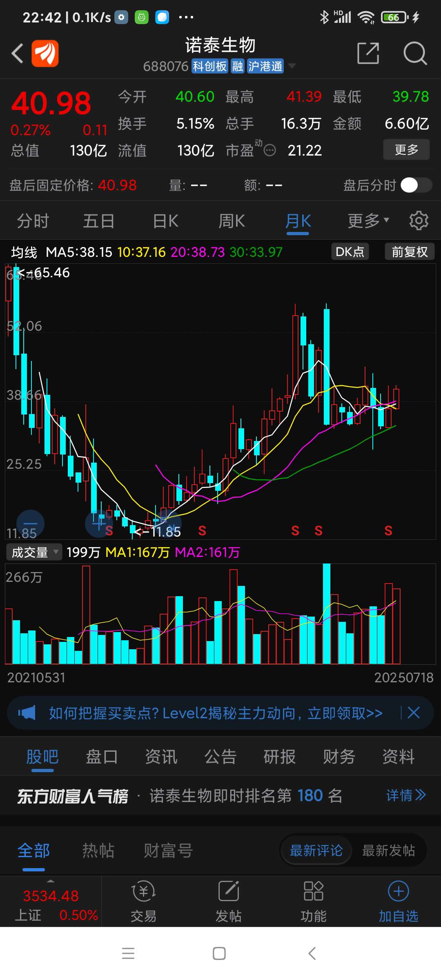Tap the 成交量 199万 value
Viewport: 441px width, 980px height.
(x=83, y=552)
